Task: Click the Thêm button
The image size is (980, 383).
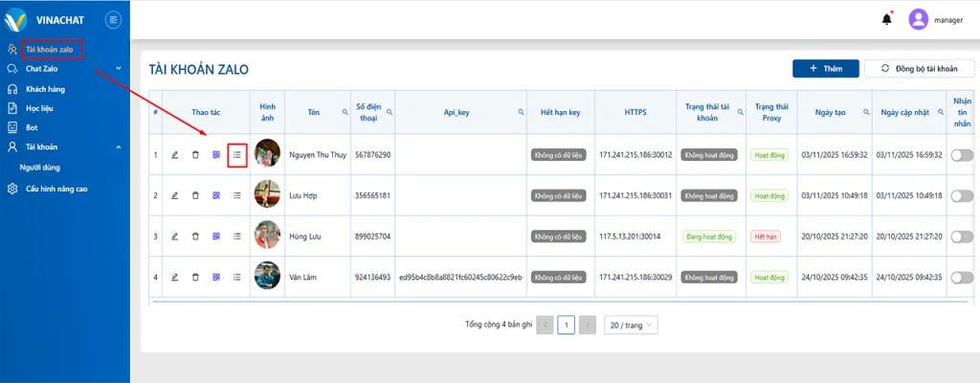Action: tap(825, 69)
